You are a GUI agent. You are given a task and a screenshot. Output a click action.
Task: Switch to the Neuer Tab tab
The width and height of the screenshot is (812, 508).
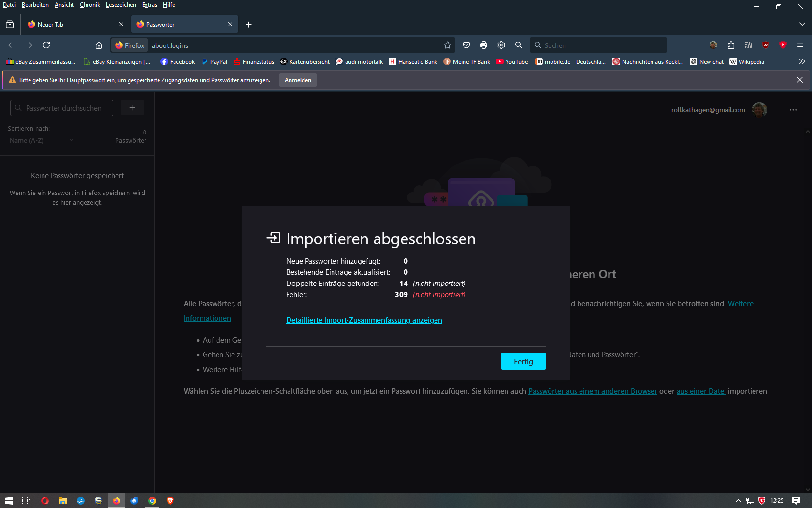[75, 24]
